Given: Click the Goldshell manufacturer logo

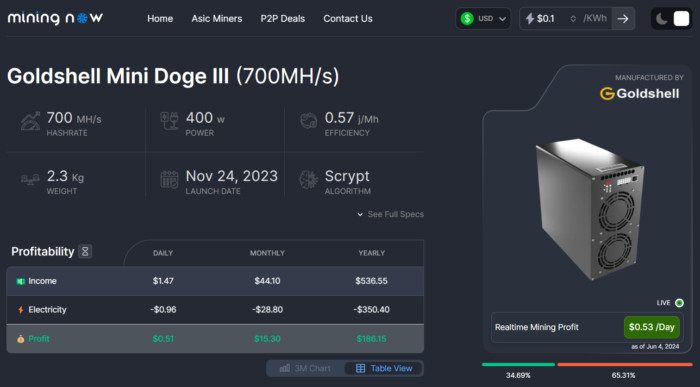Looking at the screenshot, I should tap(640, 94).
